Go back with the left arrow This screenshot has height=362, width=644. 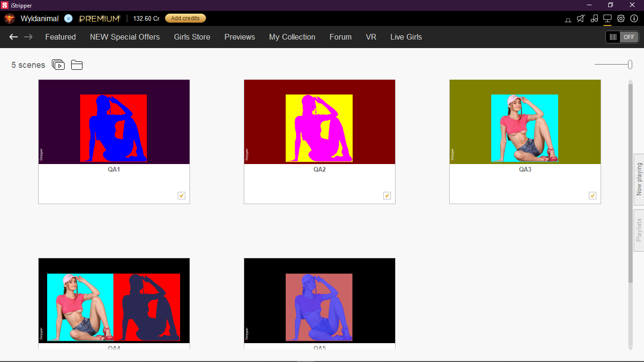pos(14,37)
